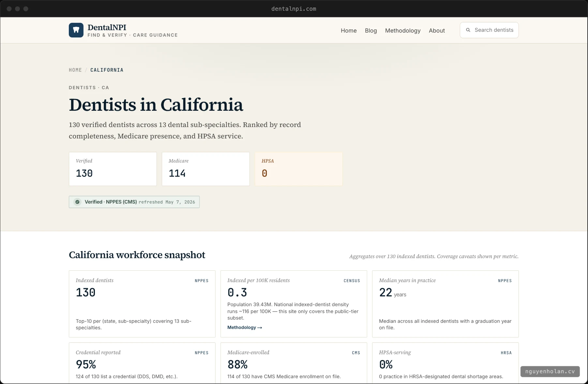Click the Median years in practice card

445,304
